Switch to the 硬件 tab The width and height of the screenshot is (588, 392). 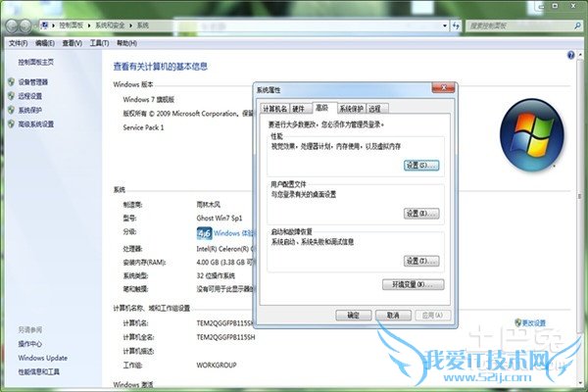[299, 109]
